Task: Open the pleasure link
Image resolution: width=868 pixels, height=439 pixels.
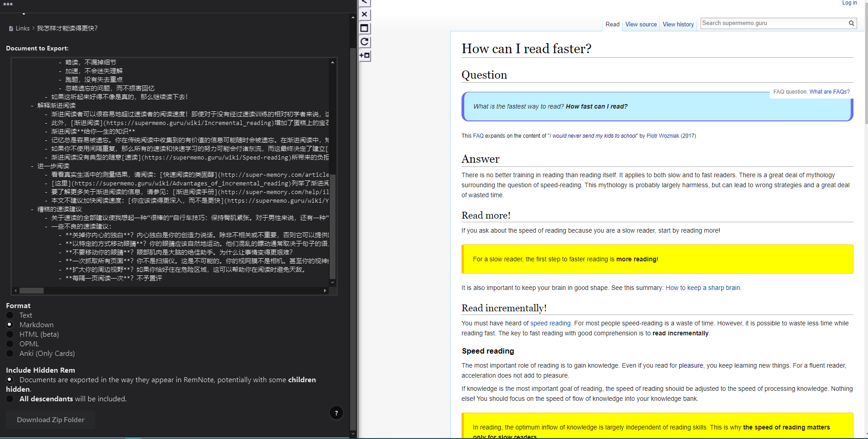Action: 691,366
